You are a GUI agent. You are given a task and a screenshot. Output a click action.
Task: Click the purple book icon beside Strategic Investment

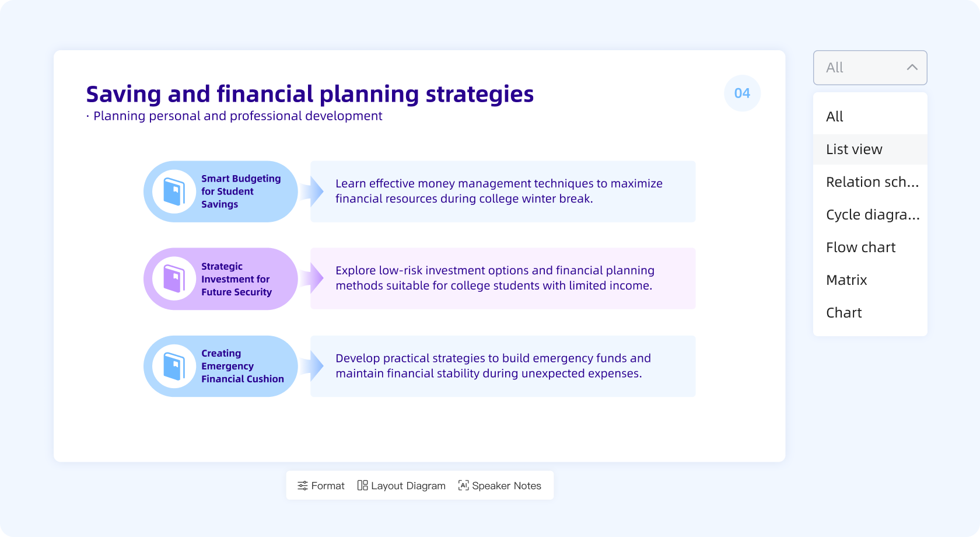tap(174, 278)
